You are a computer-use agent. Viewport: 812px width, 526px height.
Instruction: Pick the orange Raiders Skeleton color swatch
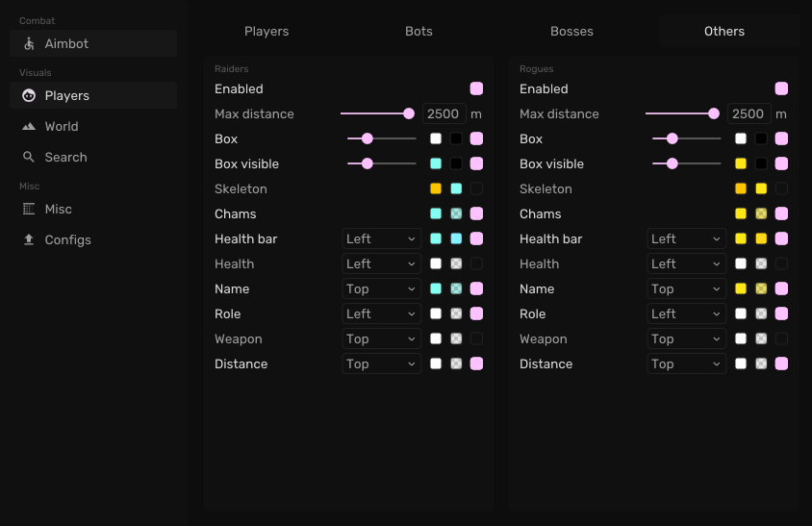point(436,188)
